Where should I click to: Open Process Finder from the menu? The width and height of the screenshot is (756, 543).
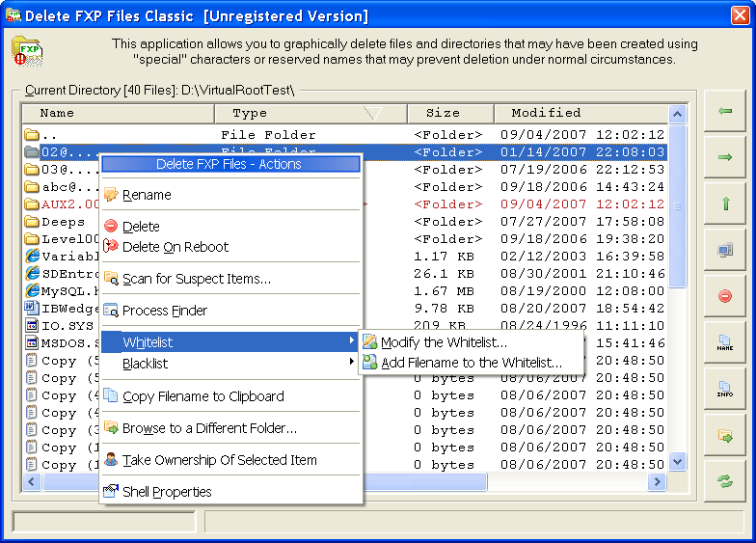click(231, 311)
